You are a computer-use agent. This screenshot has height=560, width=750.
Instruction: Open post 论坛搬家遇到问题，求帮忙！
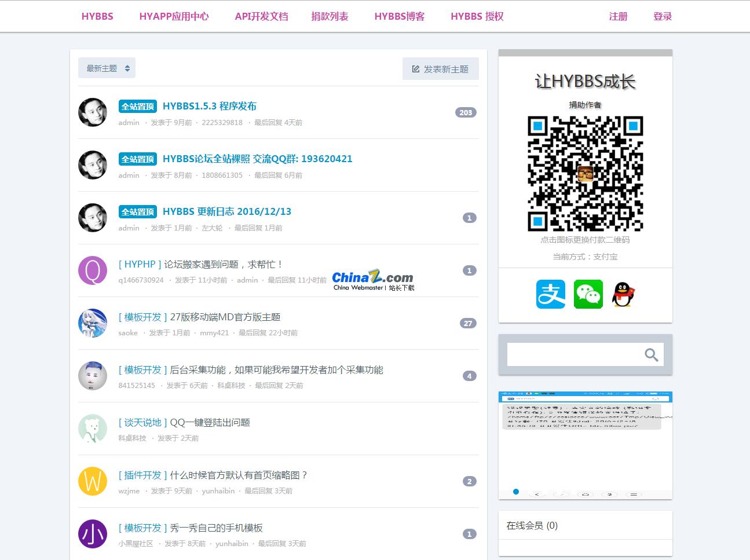click(224, 264)
